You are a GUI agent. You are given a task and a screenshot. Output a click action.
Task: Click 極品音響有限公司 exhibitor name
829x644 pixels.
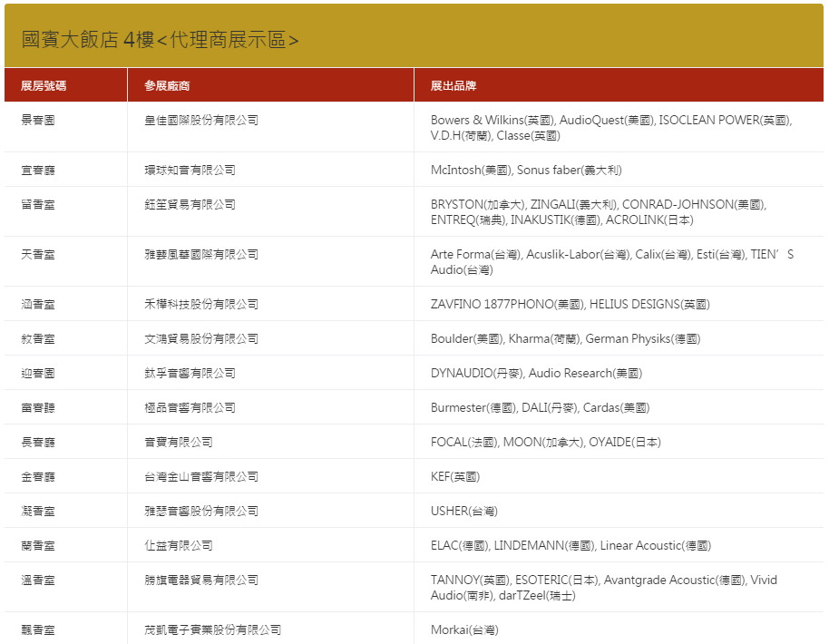click(190, 407)
